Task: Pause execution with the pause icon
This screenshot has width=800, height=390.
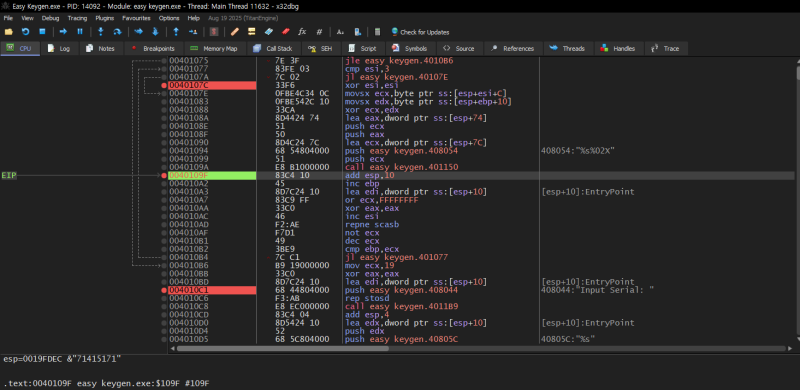Action: pyautogui.click(x=80, y=32)
